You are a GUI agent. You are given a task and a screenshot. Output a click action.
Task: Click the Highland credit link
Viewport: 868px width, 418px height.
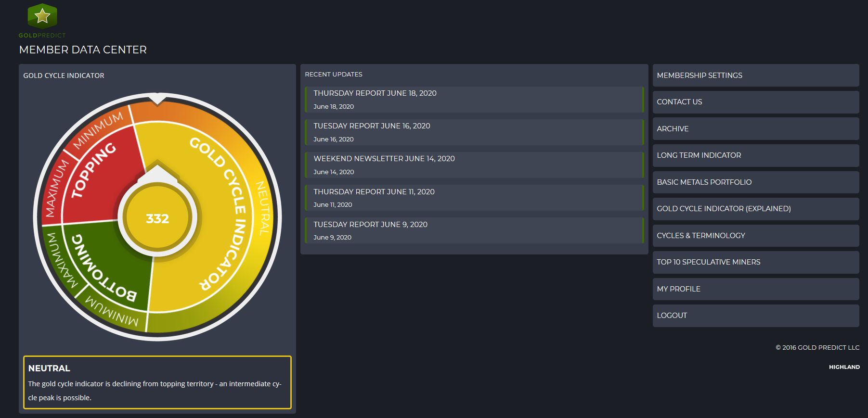(x=844, y=367)
